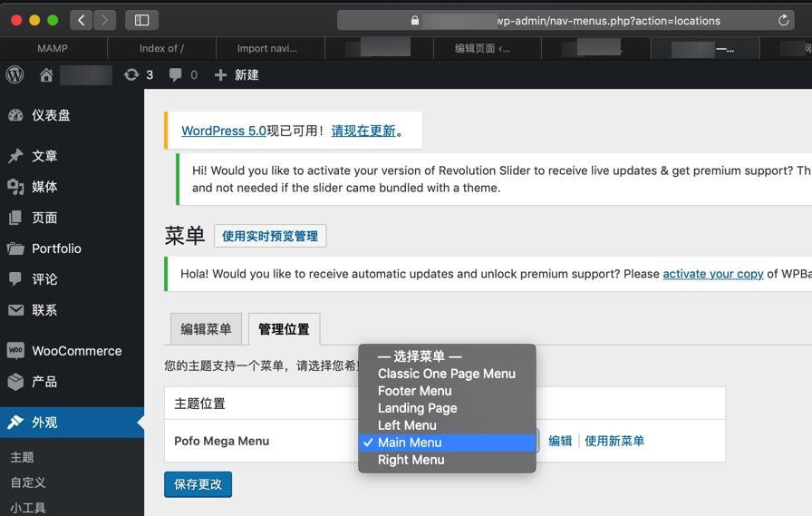The image size is (812, 516).
Task: Open 小工具 submenu item
Action: point(28,508)
